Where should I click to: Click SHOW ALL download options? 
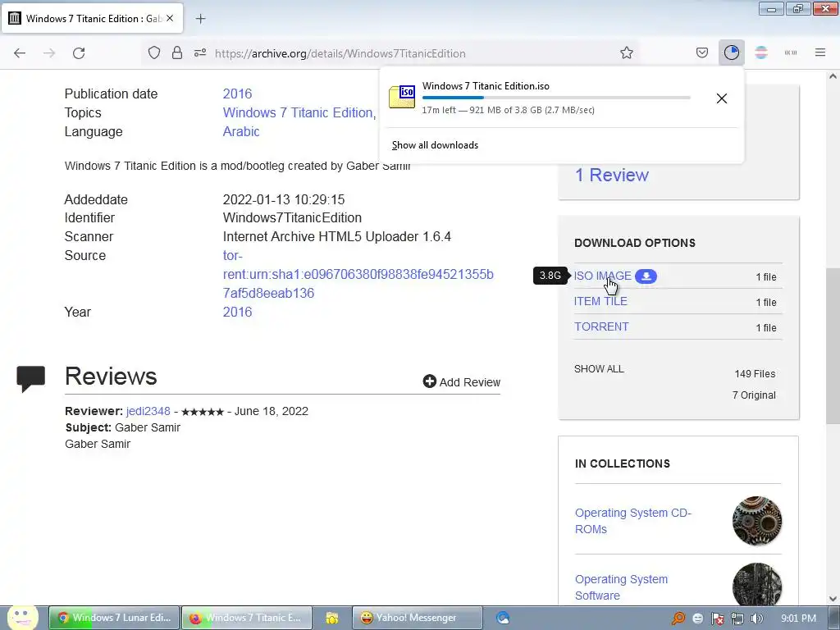(599, 369)
